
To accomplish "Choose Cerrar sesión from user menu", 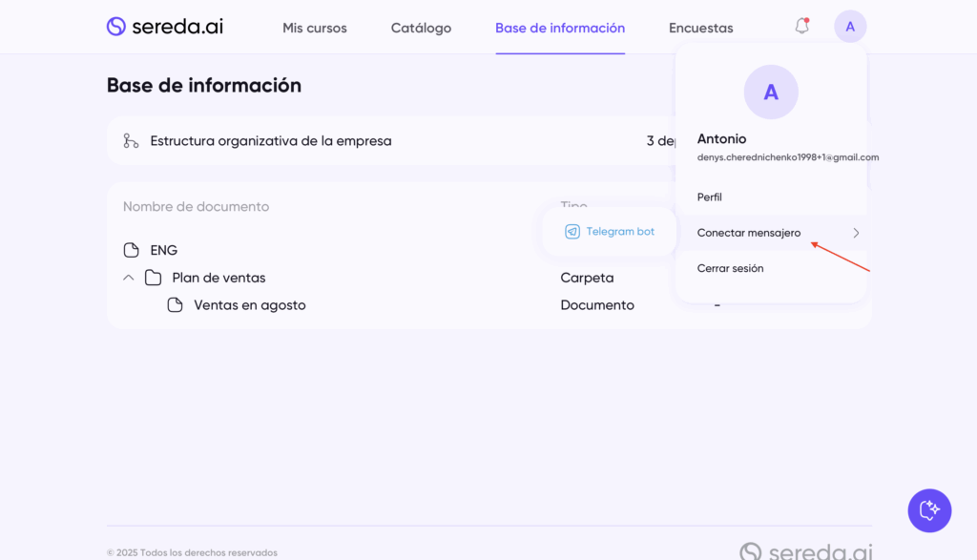I will 730,268.
